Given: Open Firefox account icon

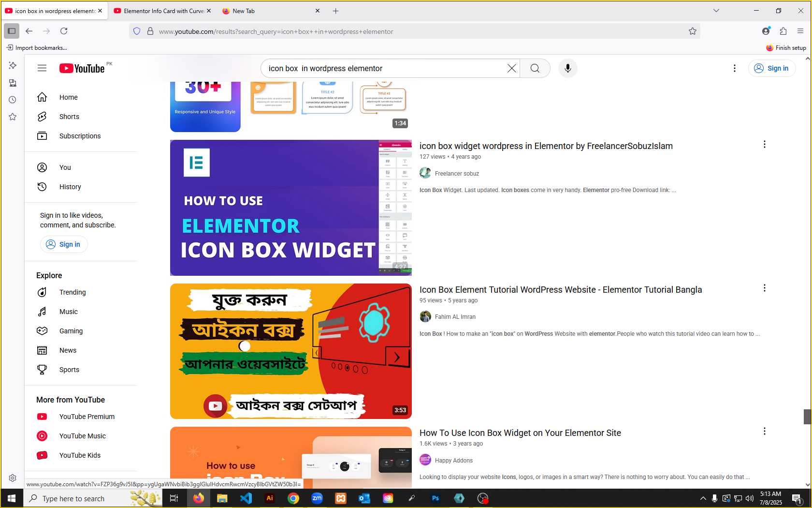Looking at the screenshot, I should pyautogui.click(x=766, y=31).
